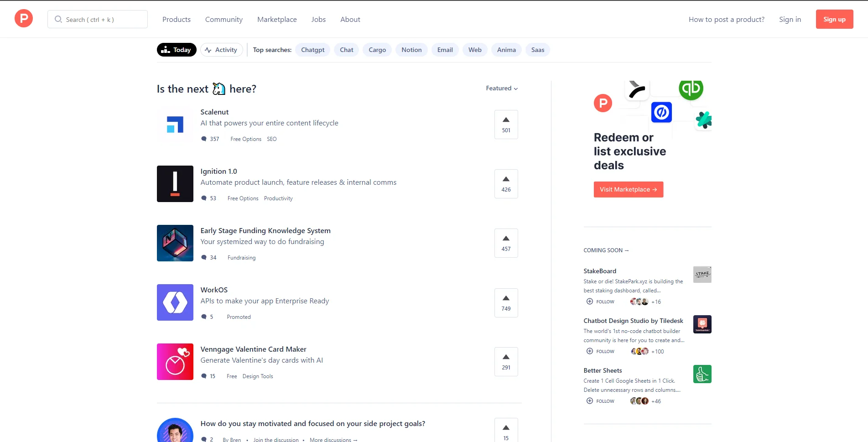
Task: Click the Visit Marketplace button
Action: pyautogui.click(x=629, y=189)
